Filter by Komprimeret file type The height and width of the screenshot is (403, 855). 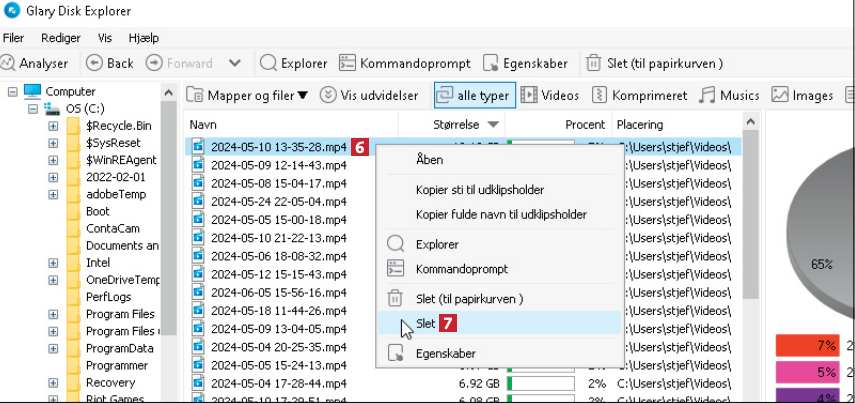coord(600,95)
